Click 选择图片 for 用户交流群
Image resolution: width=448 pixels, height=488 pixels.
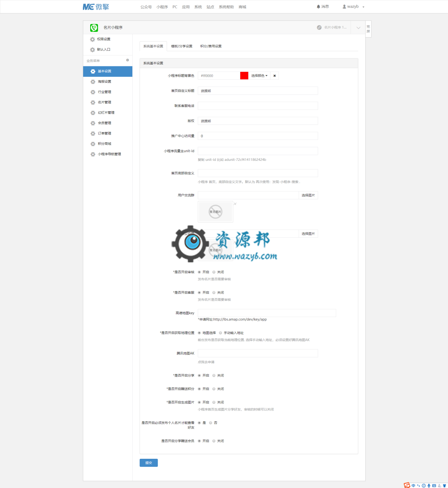(308, 195)
